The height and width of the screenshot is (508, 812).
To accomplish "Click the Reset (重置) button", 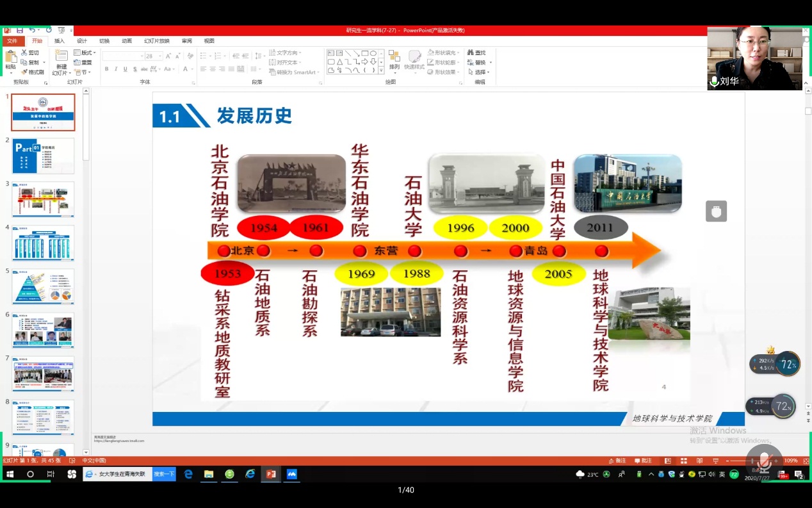I will click(83, 62).
